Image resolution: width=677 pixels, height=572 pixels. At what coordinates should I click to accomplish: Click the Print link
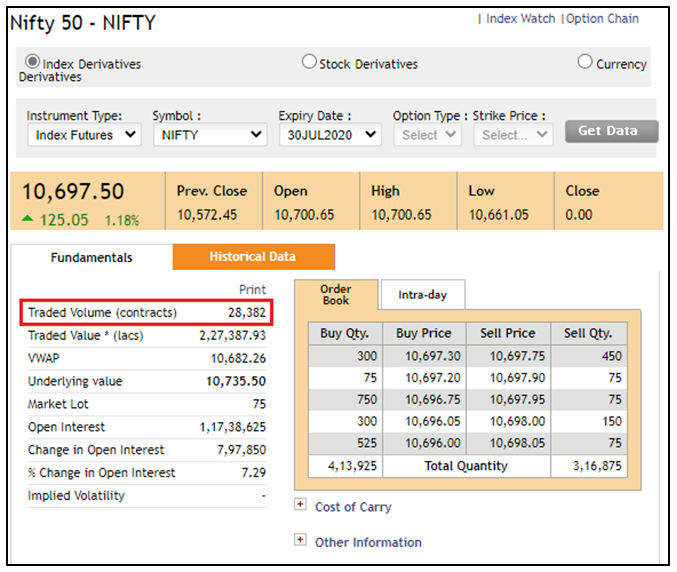click(x=253, y=289)
